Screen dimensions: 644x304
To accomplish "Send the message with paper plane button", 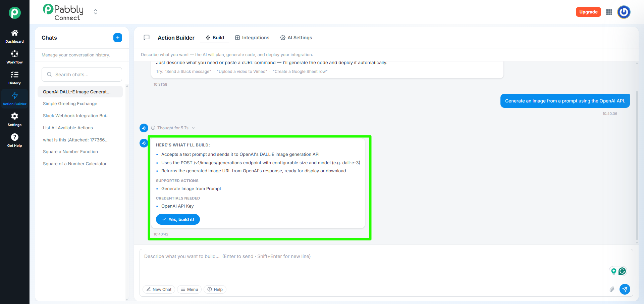I will [x=625, y=289].
